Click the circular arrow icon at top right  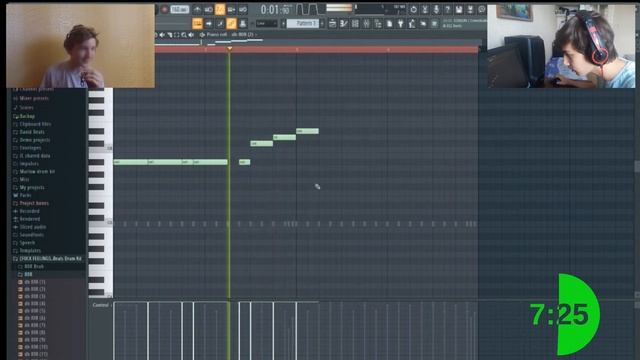(x=413, y=9)
